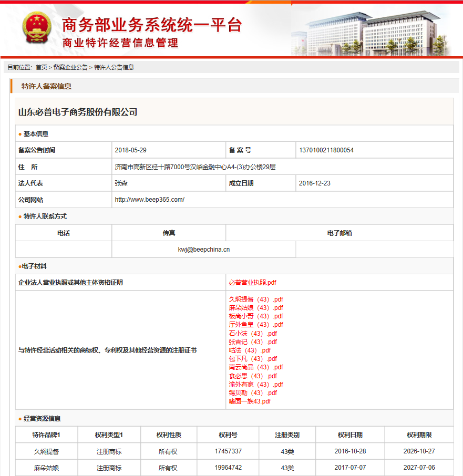The width and height of the screenshot is (463, 476).
Task: Click the email kwj@beepchina.cn
Action: (204, 250)
